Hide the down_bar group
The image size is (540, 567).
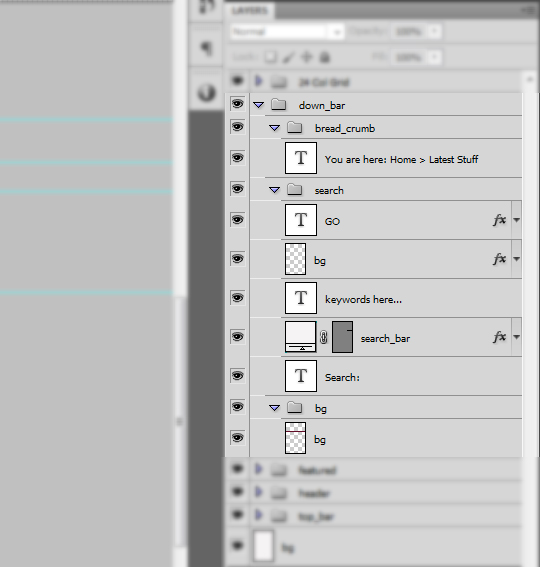pyautogui.click(x=237, y=104)
